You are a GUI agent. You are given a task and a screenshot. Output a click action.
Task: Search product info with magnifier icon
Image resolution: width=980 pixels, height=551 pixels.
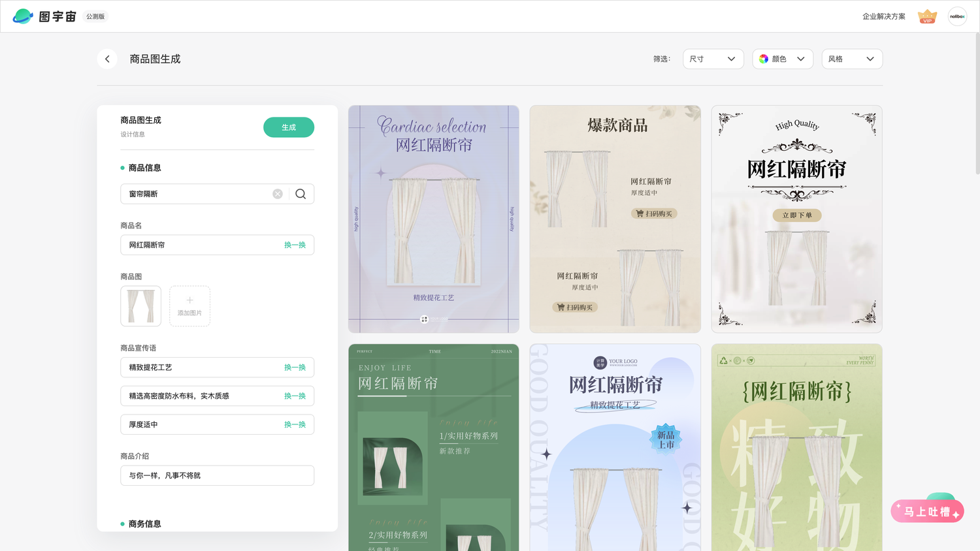click(x=301, y=194)
